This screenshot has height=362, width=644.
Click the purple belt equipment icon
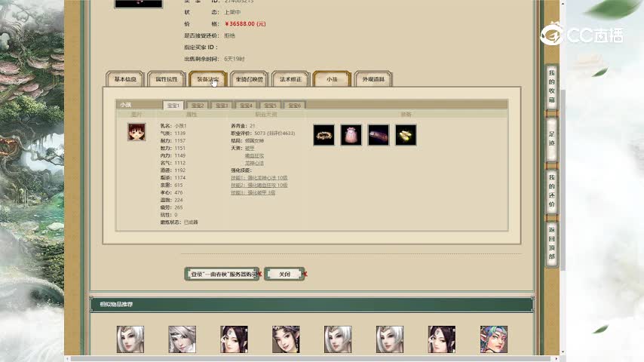[379, 135]
